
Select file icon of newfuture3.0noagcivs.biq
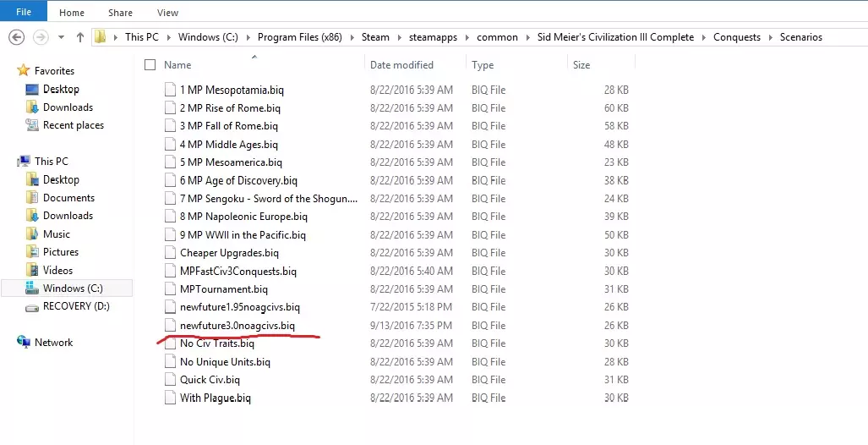pos(170,326)
